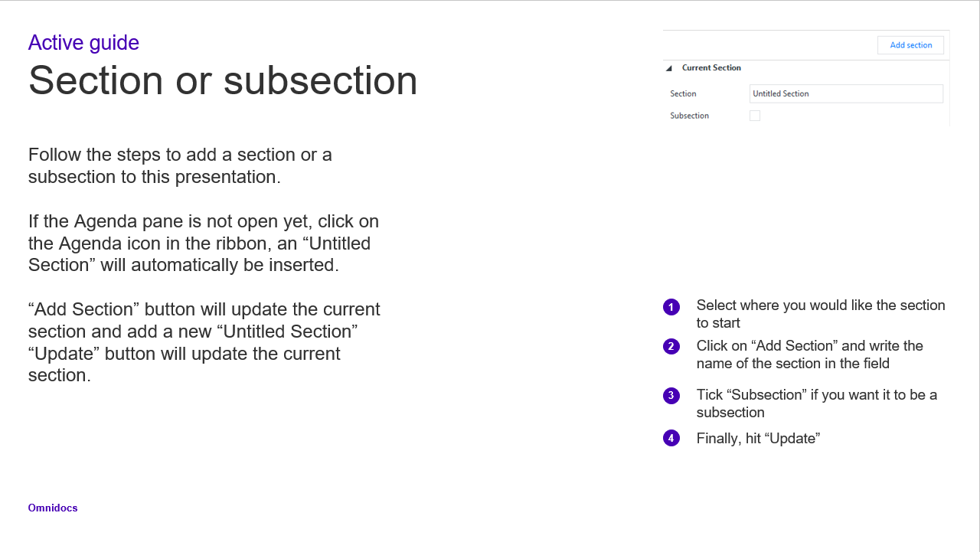Click the Tick Subsection instruction text

[x=817, y=403]
